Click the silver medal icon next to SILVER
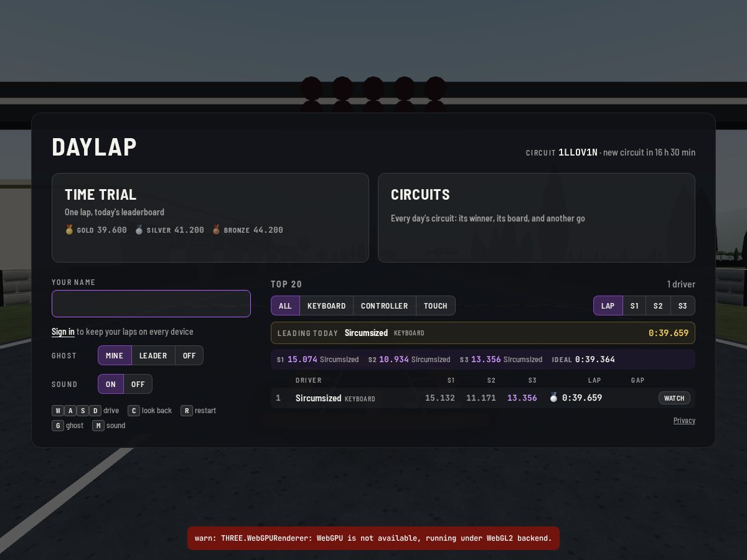Screen dimensions: 747x560 139,230
